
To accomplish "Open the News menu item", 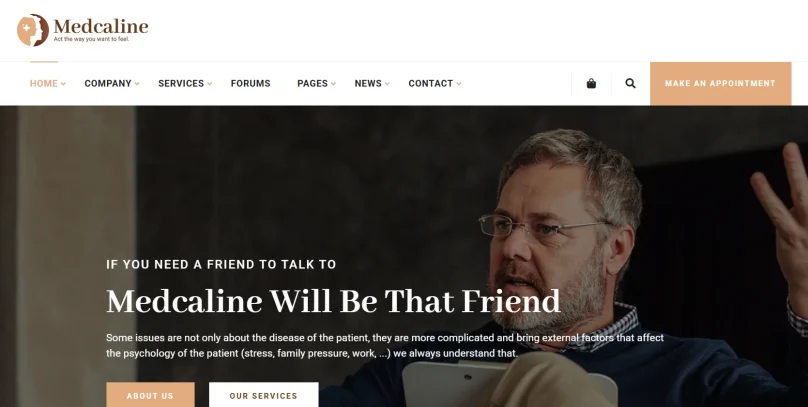I will (x=368, y=83).
